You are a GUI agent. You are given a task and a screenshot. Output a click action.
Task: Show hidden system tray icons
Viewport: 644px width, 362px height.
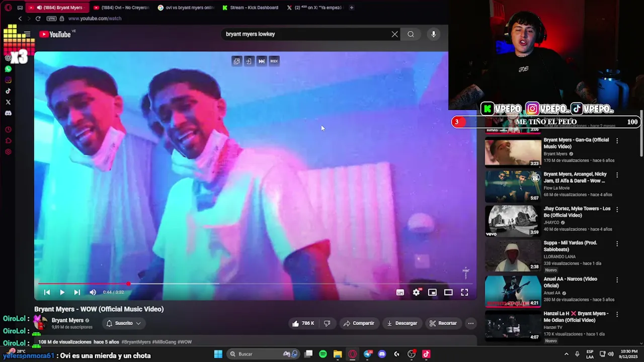[x=566, y=354]
